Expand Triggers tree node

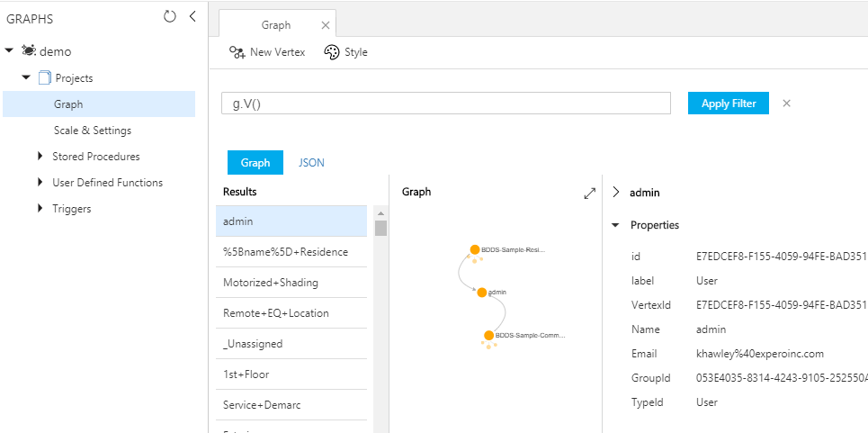click(x=40, y=209)
